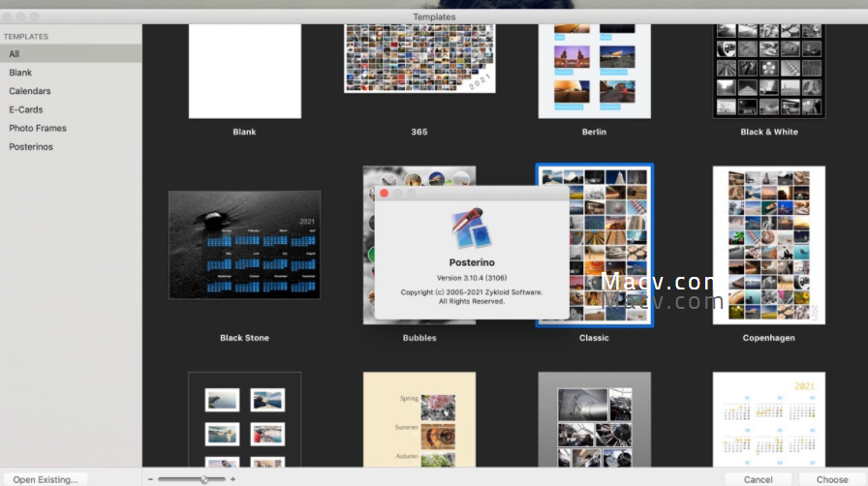868x486 pixels.
Task: Click the Bubbles template label
Action: coord(419,338)
